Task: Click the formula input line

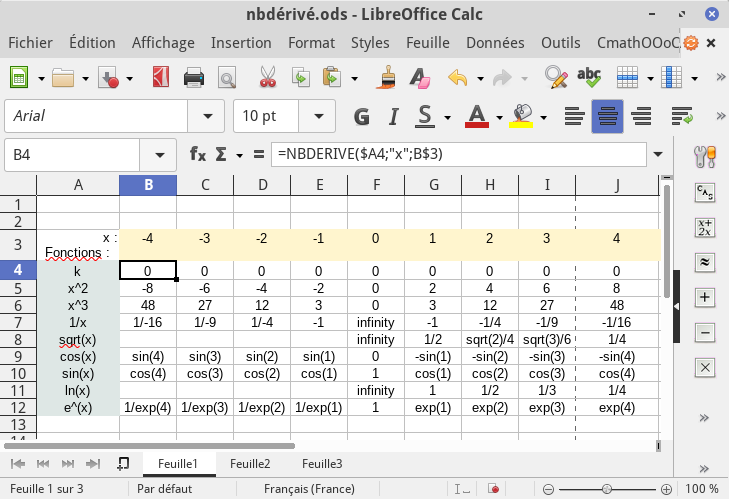Action: pyautogui.click(x=460, y=155)
